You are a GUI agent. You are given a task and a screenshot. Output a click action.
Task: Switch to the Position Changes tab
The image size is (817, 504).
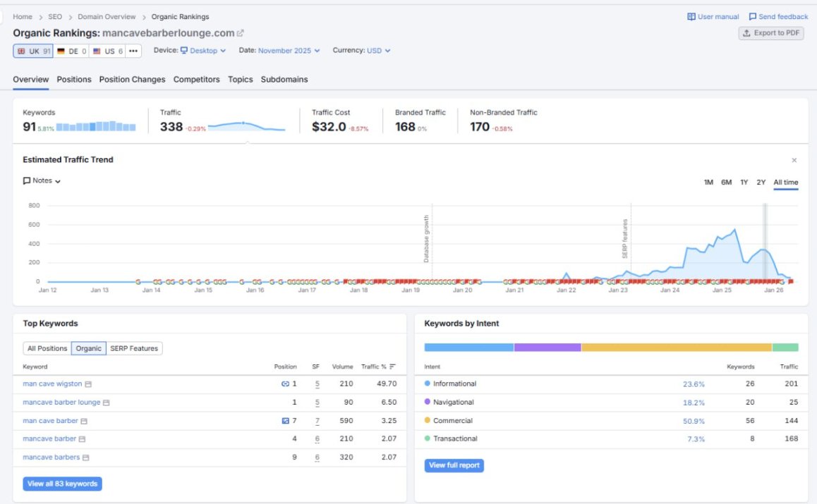[133, 79]
